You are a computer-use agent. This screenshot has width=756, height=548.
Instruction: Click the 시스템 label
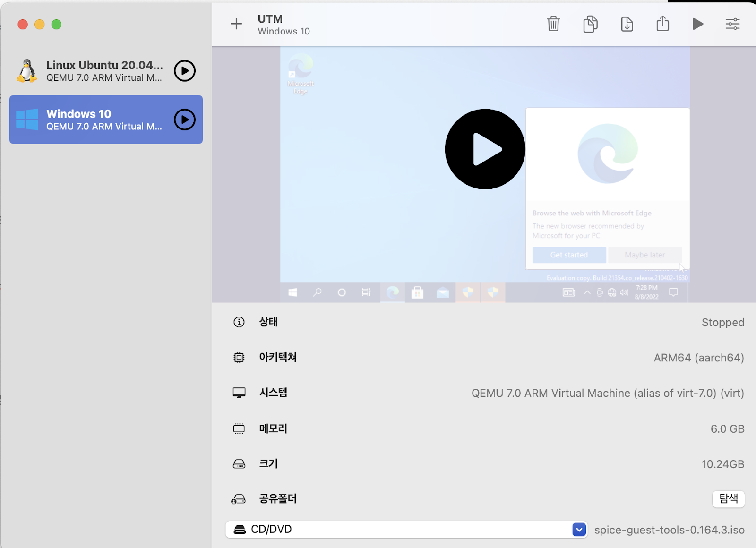273,393
